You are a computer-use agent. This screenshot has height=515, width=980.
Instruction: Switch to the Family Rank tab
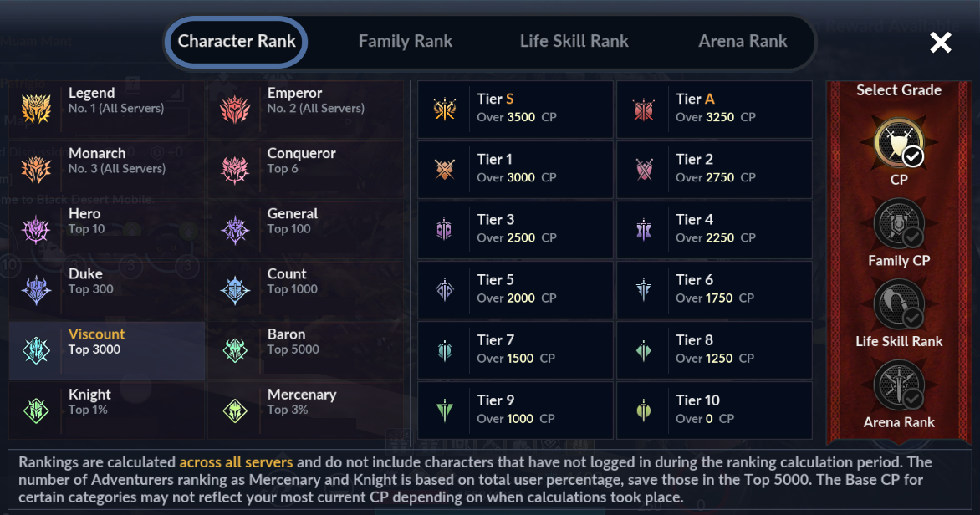coord(405,41)
